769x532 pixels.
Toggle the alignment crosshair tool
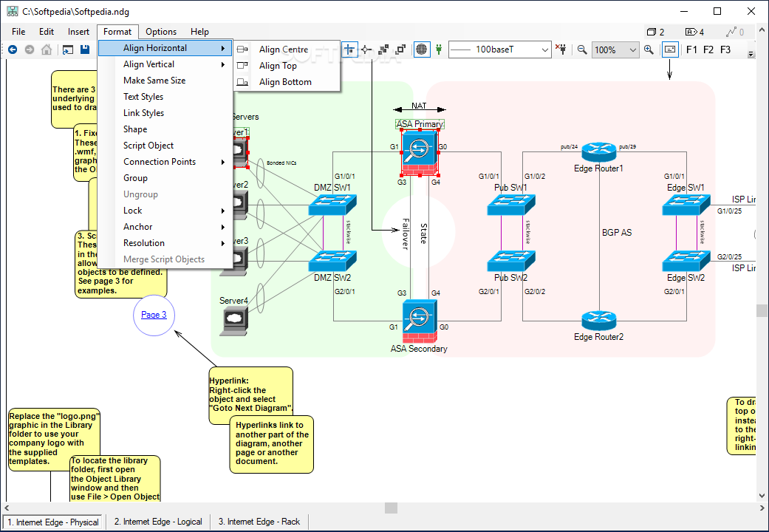tap(349, 50)
